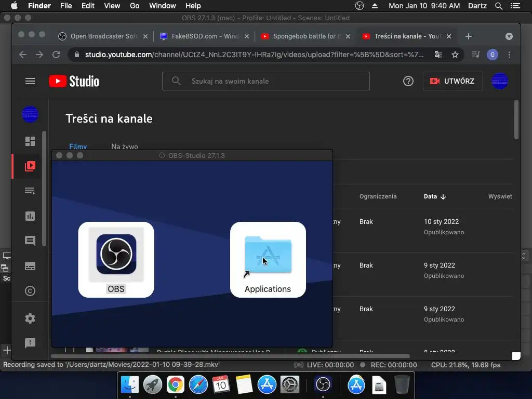
Task: Click the 10 sty 2022 date cell
Action: 441,221
